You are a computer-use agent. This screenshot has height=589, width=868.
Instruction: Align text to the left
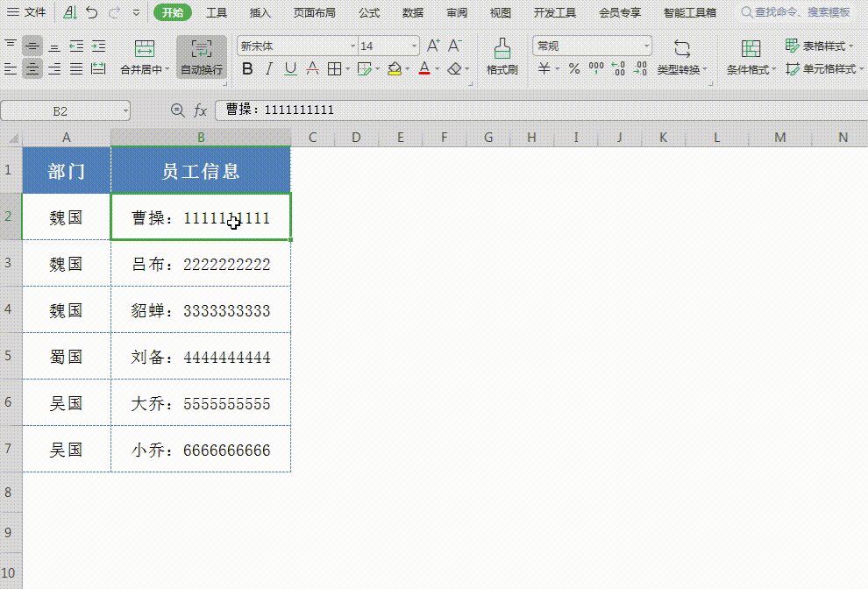[x=11, y=68]
